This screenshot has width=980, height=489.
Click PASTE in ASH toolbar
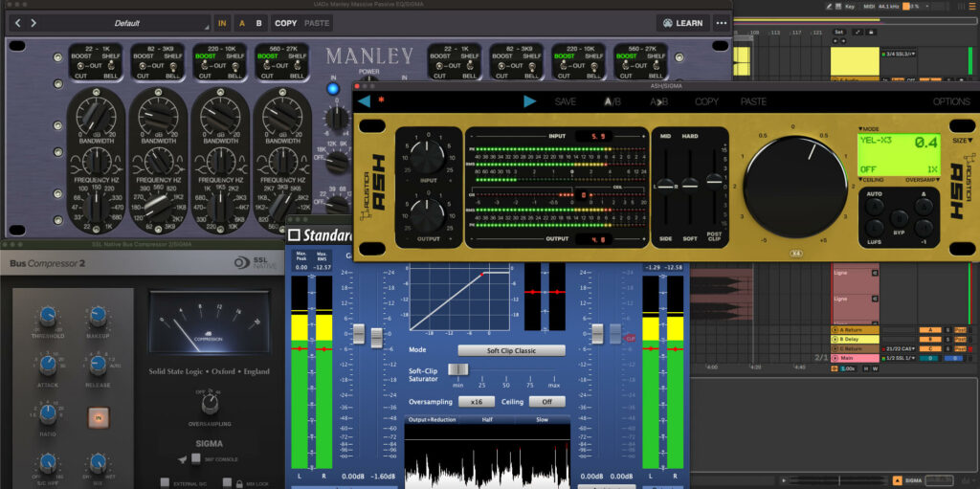pos(753,101)
